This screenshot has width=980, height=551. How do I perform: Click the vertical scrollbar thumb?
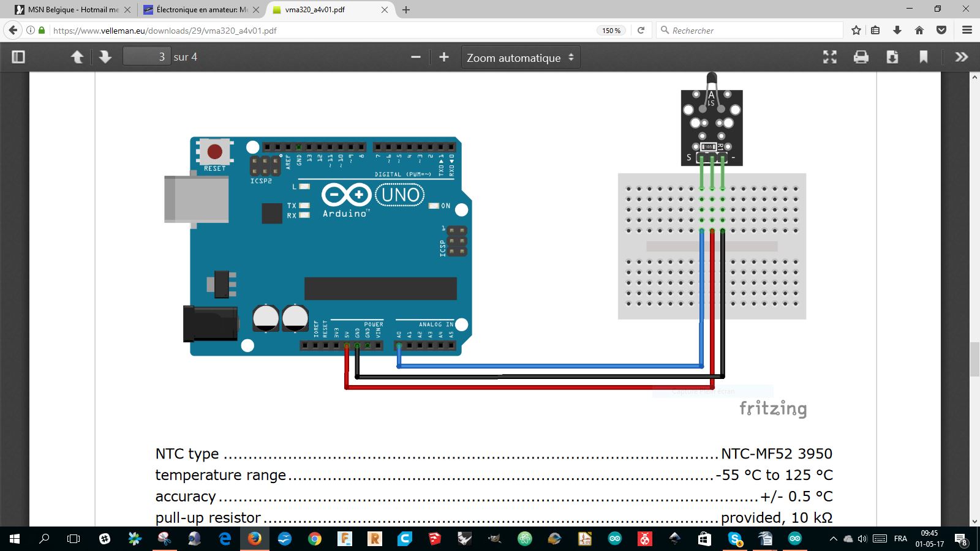pos(974,360)
